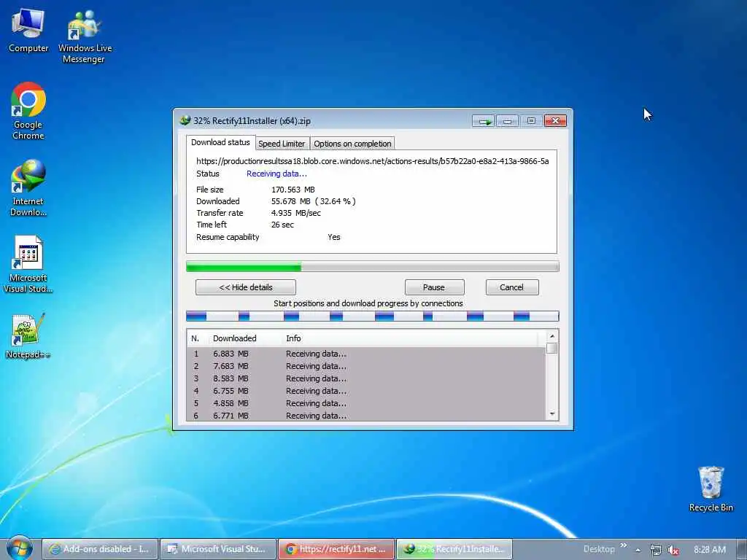Select connection 2 row with 7.683 MB
Screen dimensions: 747x560
pyautogui.click(x=367, y=366)
